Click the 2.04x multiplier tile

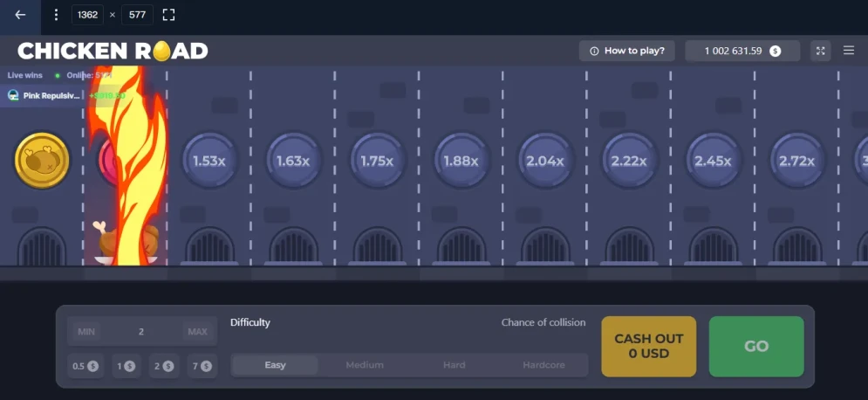(x=545, y=161)
